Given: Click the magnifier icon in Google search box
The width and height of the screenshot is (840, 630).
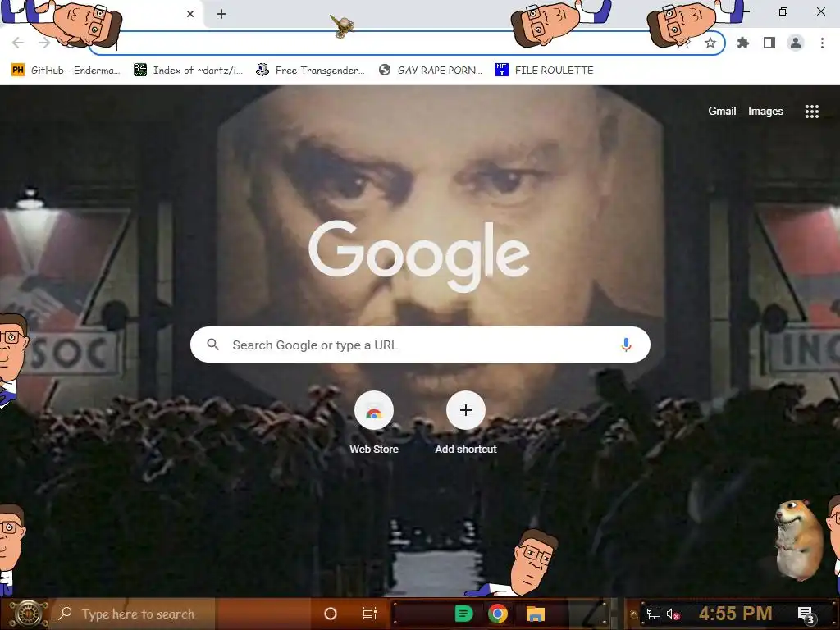Looking at the screenshot, I should 212,345.
